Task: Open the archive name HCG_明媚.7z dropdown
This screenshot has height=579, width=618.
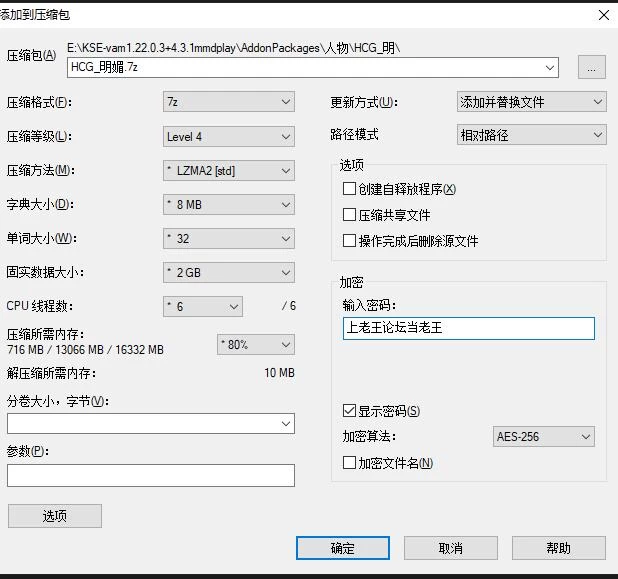Action: click(313, 67)
